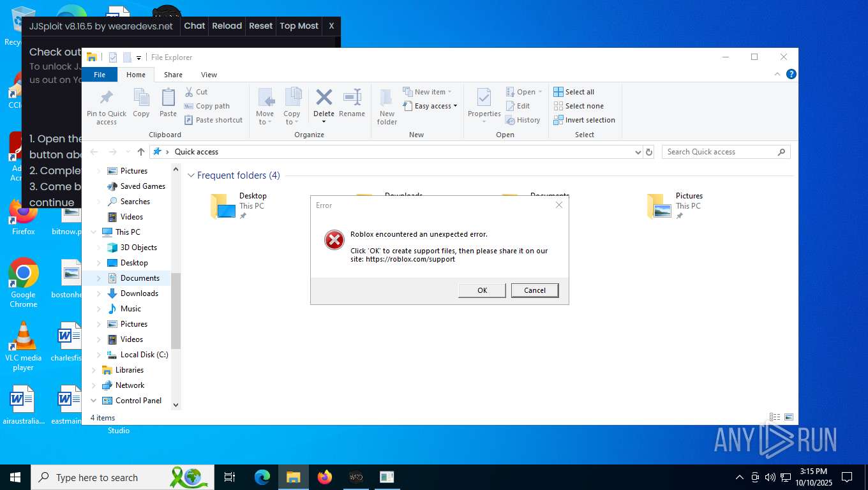Screen dimensions: 868x490
Task: Open the Copy to dropdown
Action: tap(292, 106)
